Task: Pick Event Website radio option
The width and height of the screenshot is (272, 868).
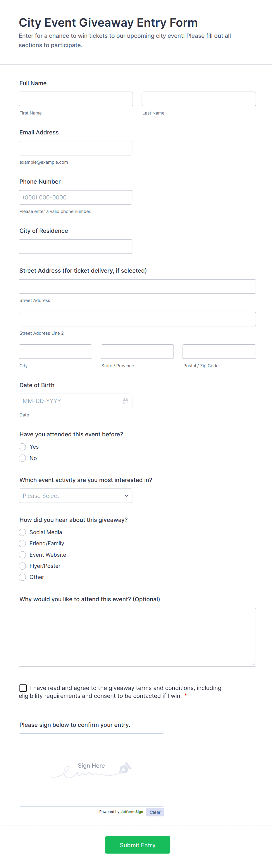Action: [23, 555]
